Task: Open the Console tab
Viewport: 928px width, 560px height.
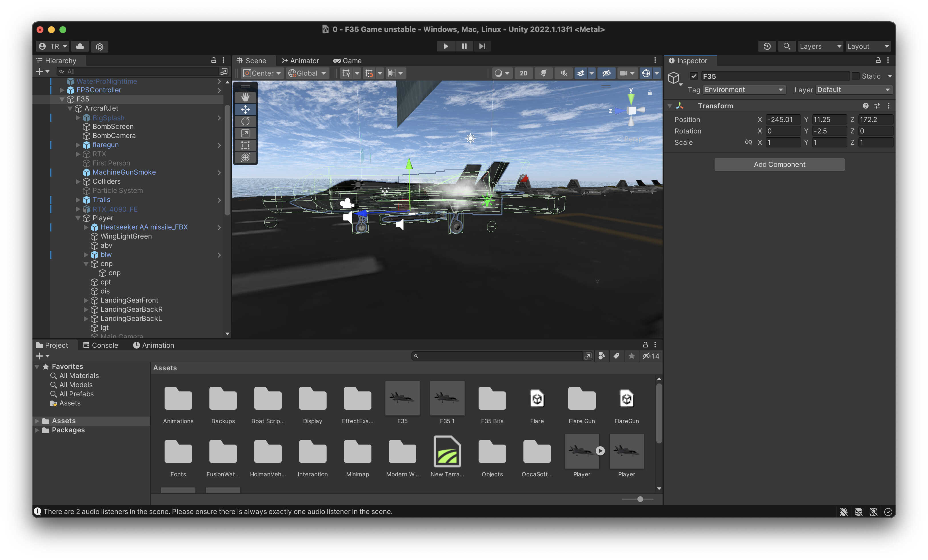Action: [101, 345]
